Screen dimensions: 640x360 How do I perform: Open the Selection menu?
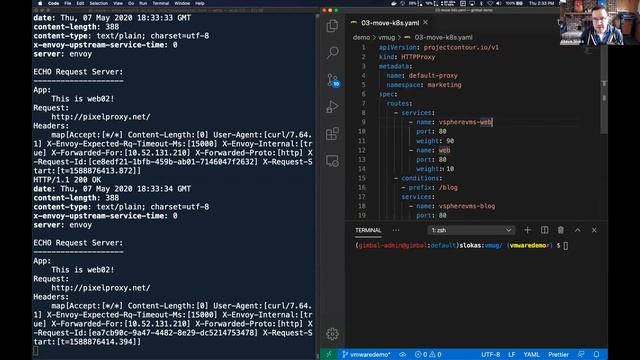pyautogui.click(x=99, y=3)
